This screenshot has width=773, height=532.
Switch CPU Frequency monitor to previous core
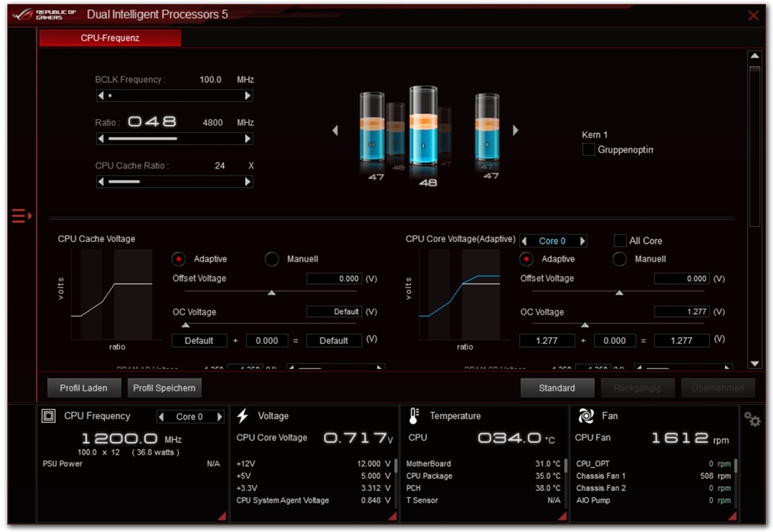point(162,417)
